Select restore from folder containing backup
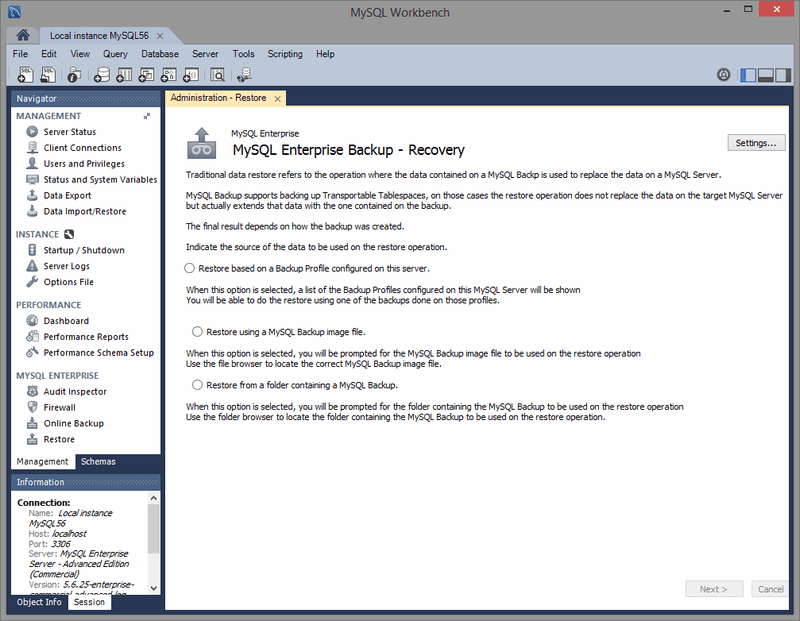The height and width of the screenshot is (621, 800). point(197,385)
